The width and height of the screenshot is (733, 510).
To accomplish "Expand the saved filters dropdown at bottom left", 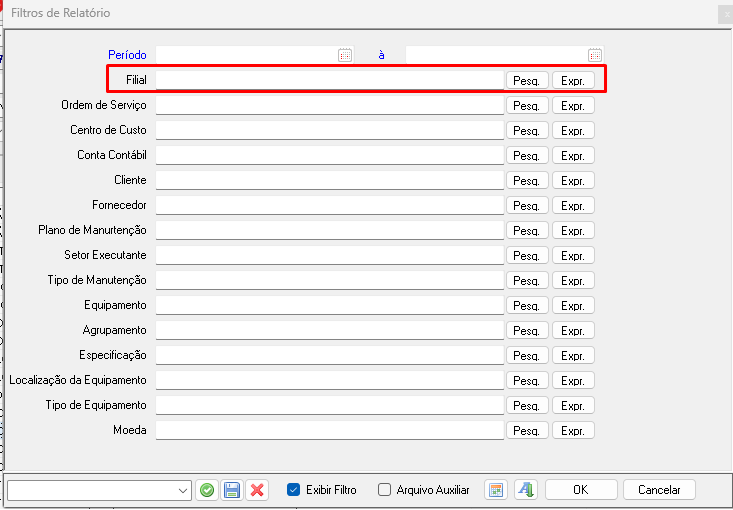I will pos(183,490).
